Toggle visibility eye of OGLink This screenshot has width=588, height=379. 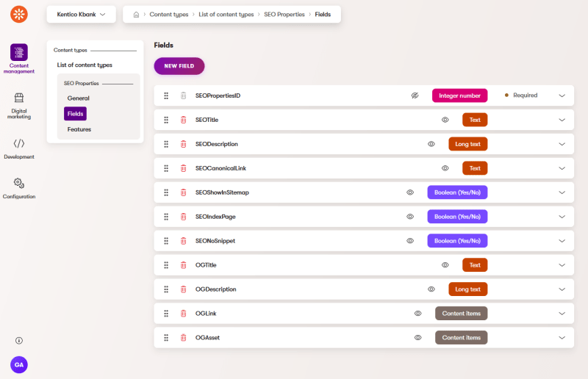[x=417, y=314]
